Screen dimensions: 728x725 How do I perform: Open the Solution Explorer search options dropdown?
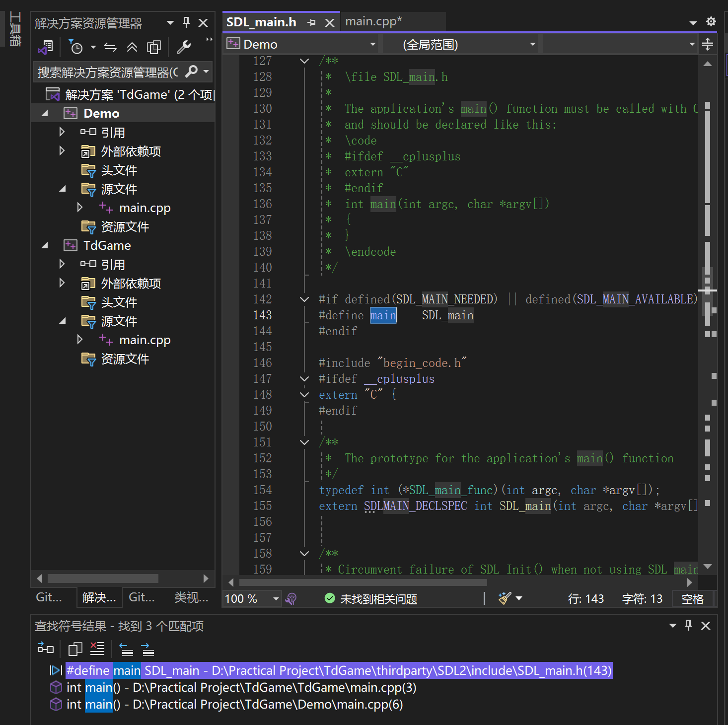206,72
